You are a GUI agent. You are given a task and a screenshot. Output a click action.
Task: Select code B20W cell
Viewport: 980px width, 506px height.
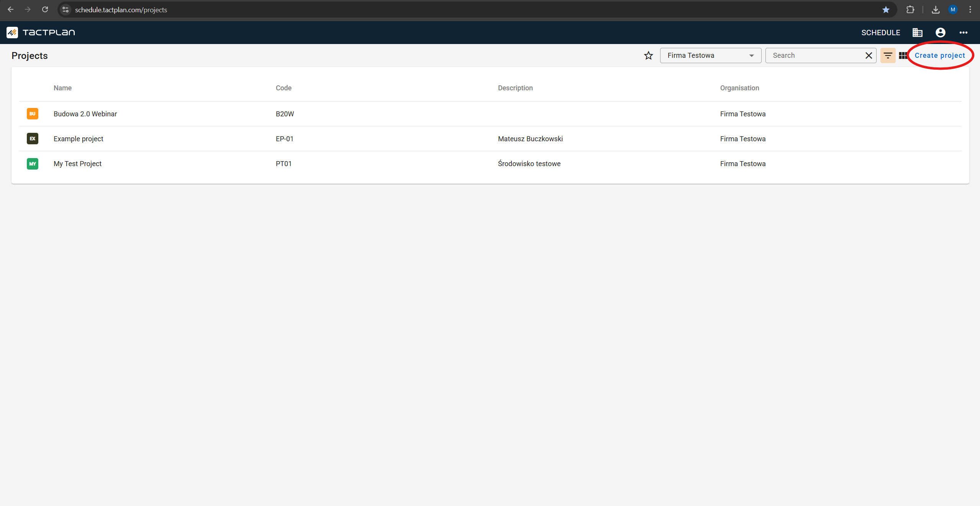point(285,114)
